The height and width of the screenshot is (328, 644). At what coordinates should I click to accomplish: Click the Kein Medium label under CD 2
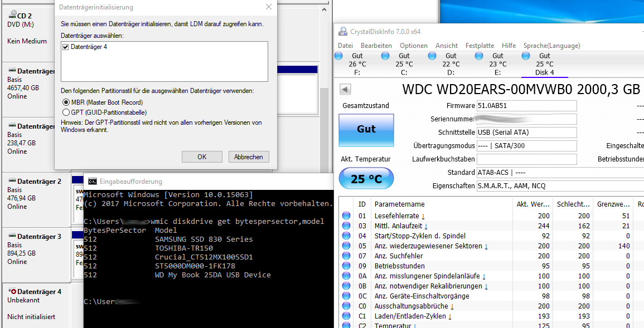(x=27, y=41)
